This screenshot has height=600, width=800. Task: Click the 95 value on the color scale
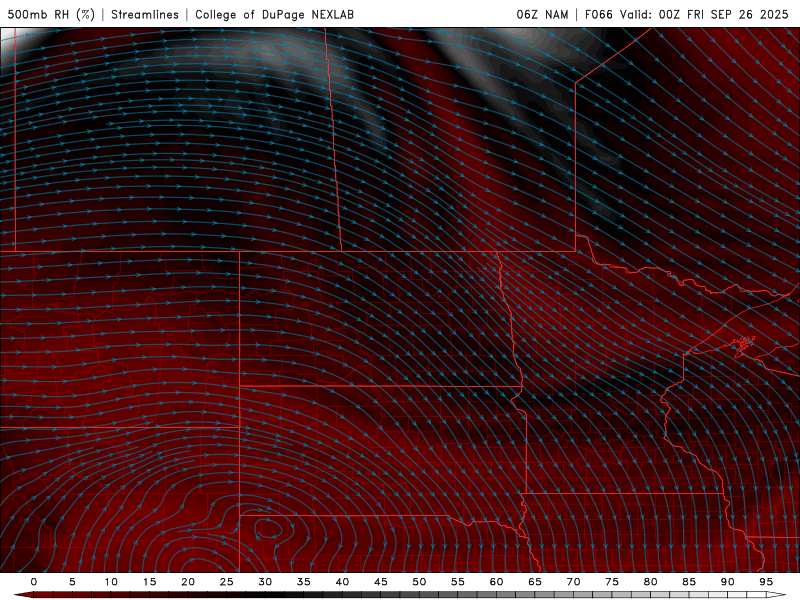tap(766, 582)
